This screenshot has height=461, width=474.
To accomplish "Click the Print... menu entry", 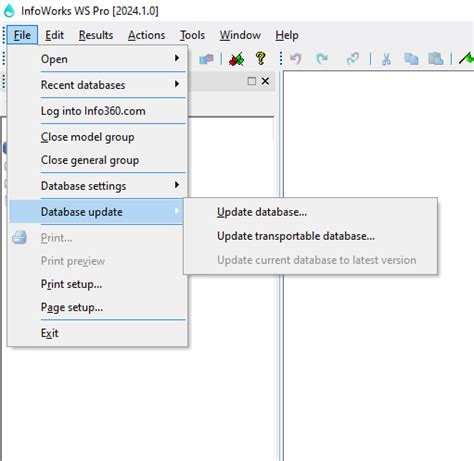I will (x=97, y=238).
